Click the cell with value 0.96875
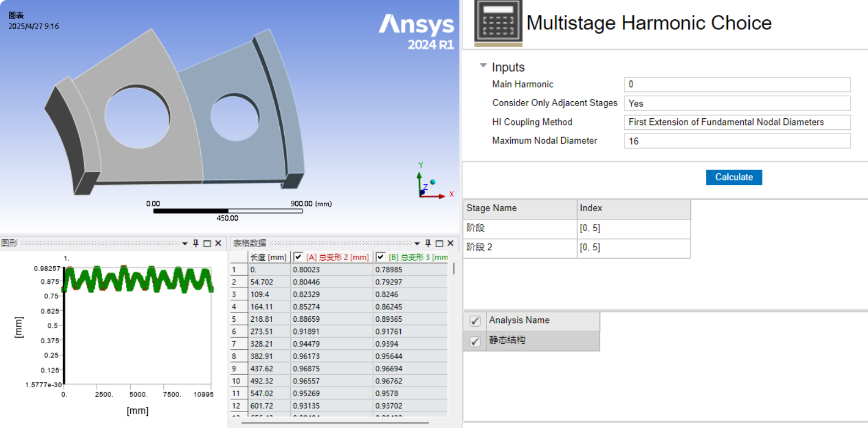The image size is (868, 428). [x=331, y=369]
